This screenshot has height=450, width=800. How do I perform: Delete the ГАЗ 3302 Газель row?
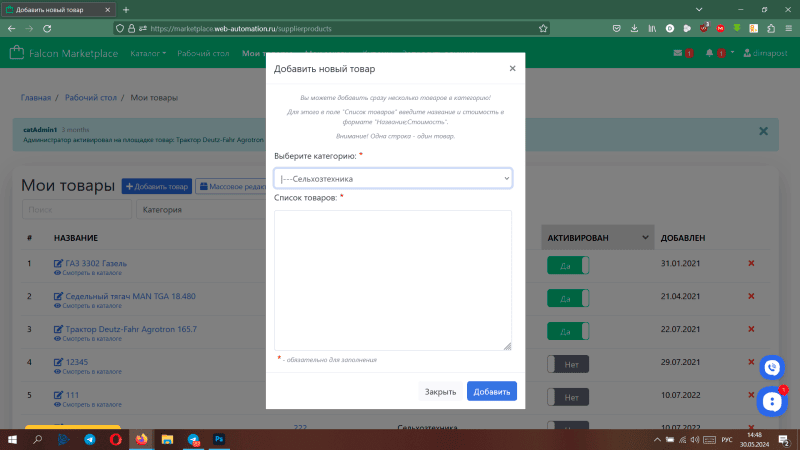(x=751, y=263)
